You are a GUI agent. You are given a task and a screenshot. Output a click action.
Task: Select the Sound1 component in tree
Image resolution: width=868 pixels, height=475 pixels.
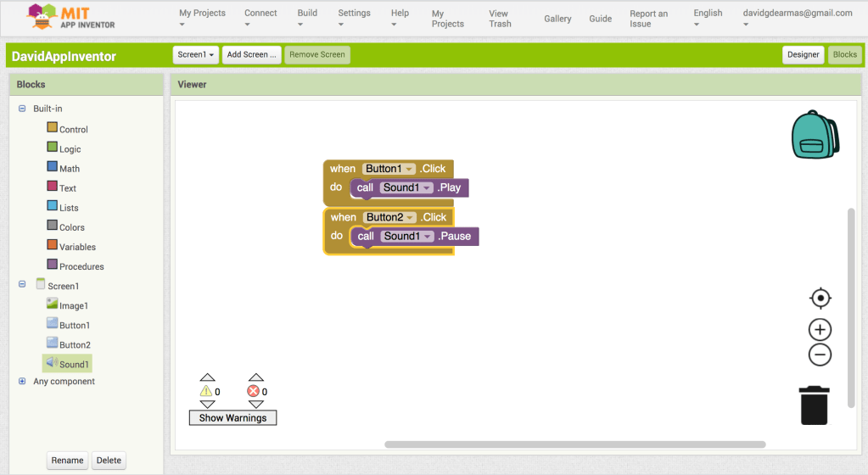pos(73,364)
